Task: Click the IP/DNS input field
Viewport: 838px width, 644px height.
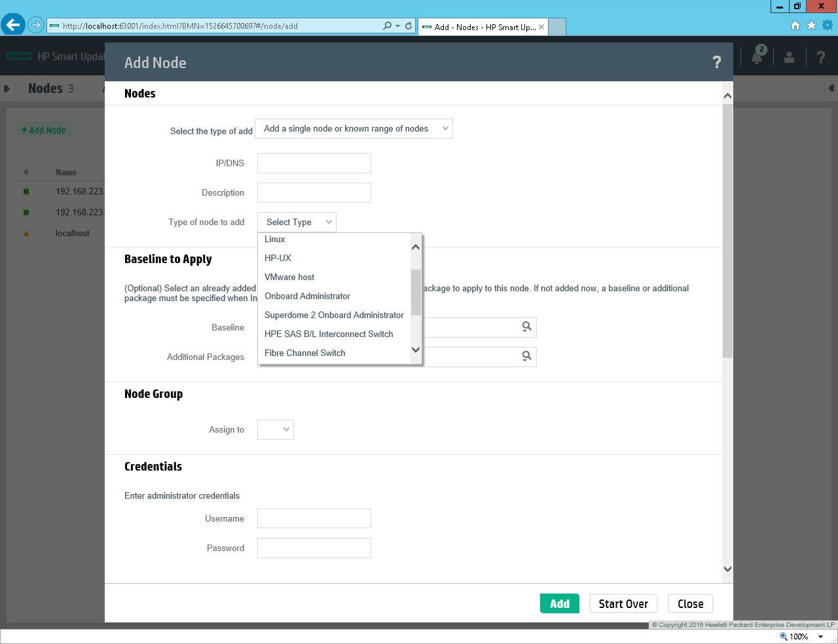Action: point(314,164)
